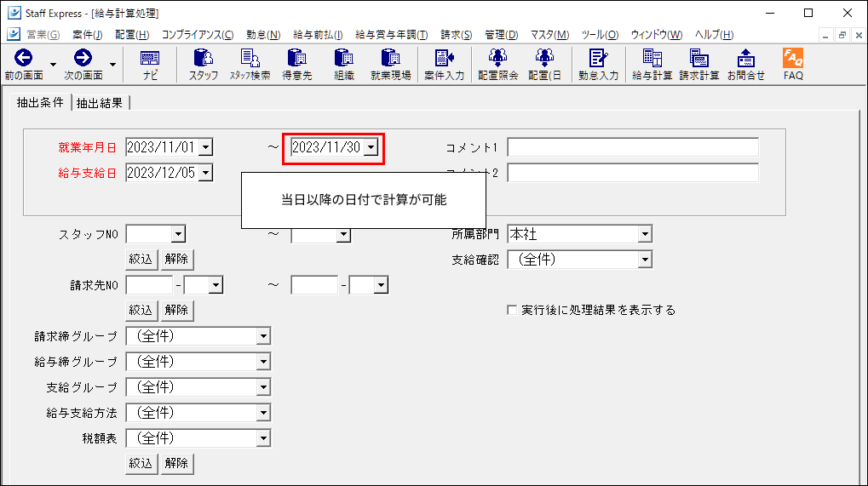The image size is (868, 486).
Task: Go back with the 前の画面 arrow icon
Action: (x=23, y=58)
